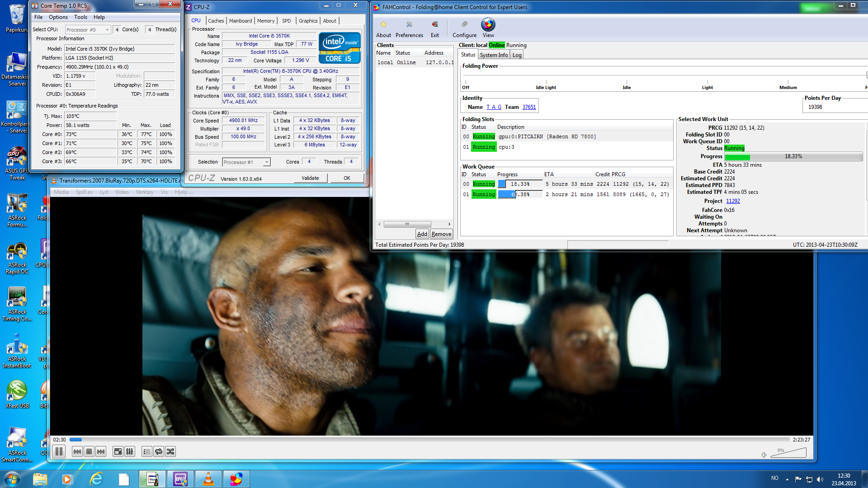Pause the VLC video playback

[x=59, y=451]
